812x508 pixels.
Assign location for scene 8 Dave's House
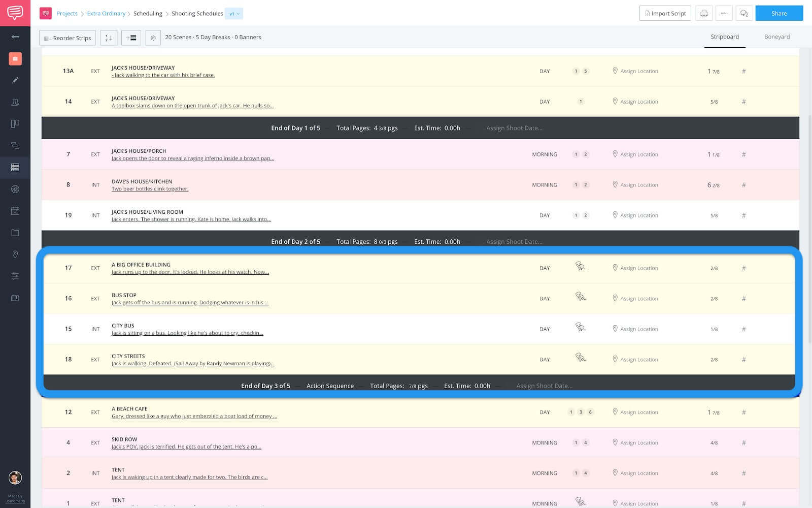[x=635, y=185]
